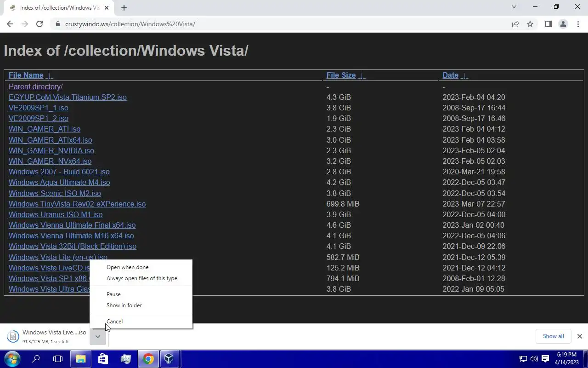Open the network tray icon
Viewport: 588px width, 368px height.
coord(523,359)
